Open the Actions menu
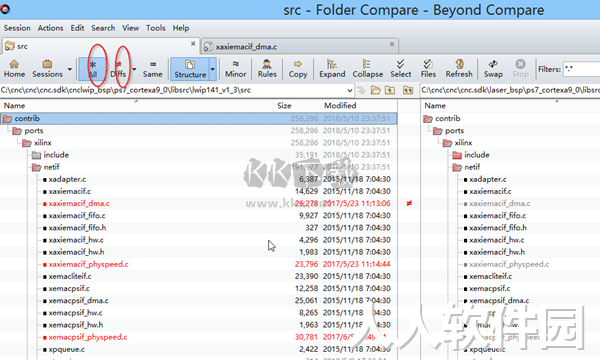 50,28
